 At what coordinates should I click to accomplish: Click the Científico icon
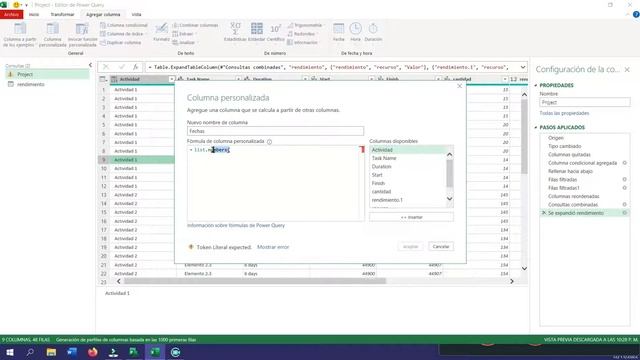point(276,29)
